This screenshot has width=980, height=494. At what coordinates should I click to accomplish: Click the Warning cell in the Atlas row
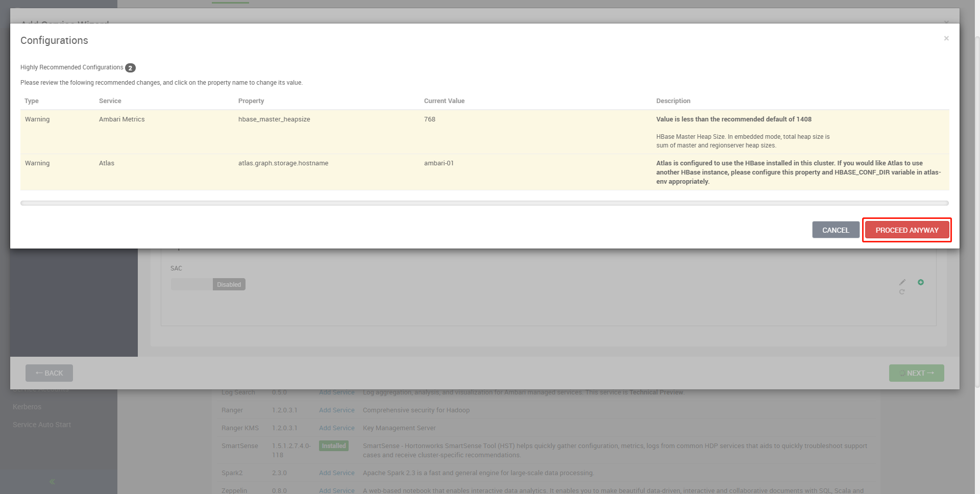[x=37, y=163]
